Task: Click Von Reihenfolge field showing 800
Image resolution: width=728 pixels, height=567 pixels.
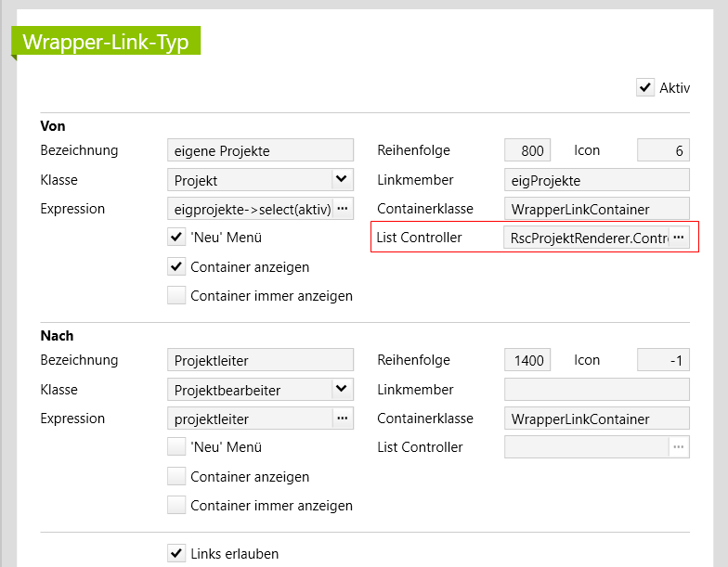Action: 526,150
